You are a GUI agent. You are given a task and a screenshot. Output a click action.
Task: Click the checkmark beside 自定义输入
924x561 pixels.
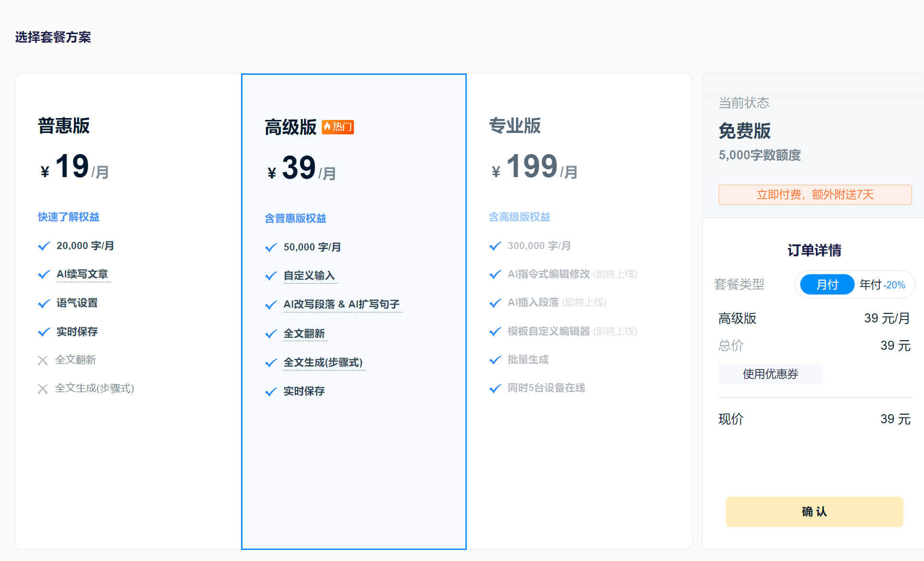[x=271, y=276]
